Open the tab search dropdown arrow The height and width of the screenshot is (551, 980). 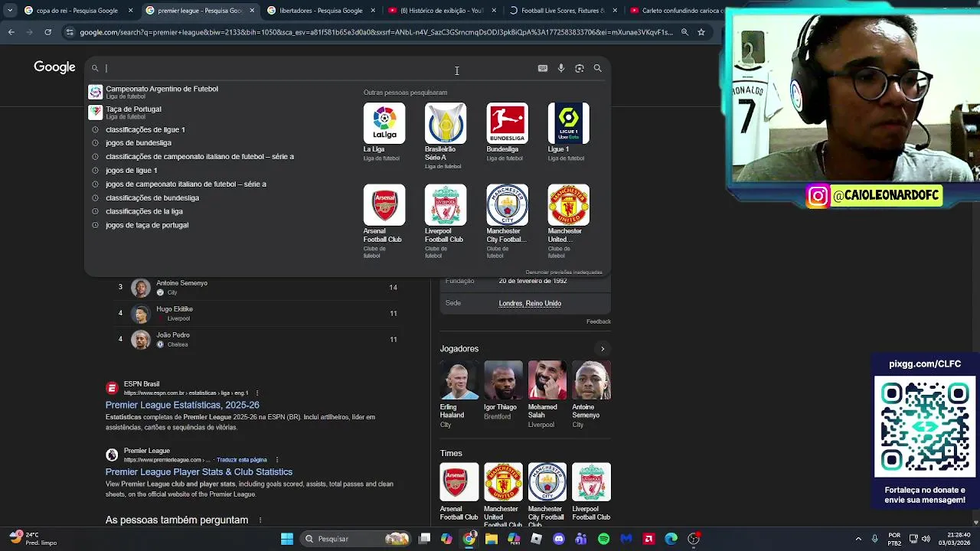9,11
